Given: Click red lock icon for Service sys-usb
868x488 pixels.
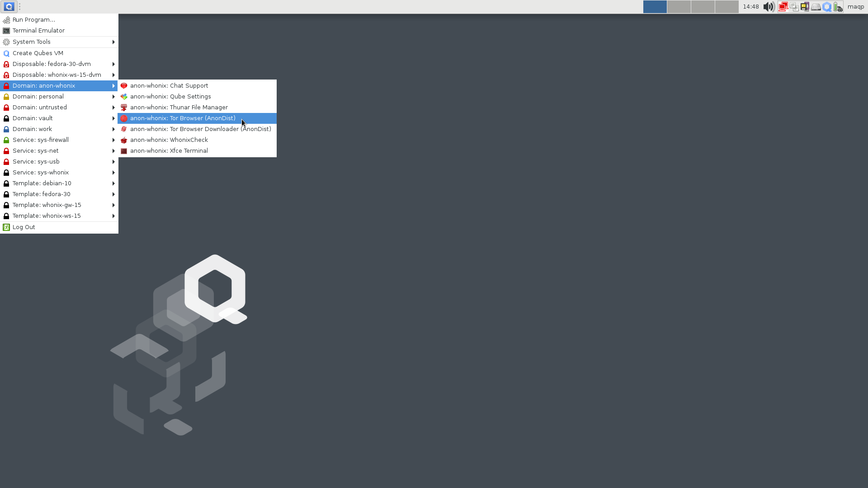Looking at the screenshot, I should coord(6,162).
